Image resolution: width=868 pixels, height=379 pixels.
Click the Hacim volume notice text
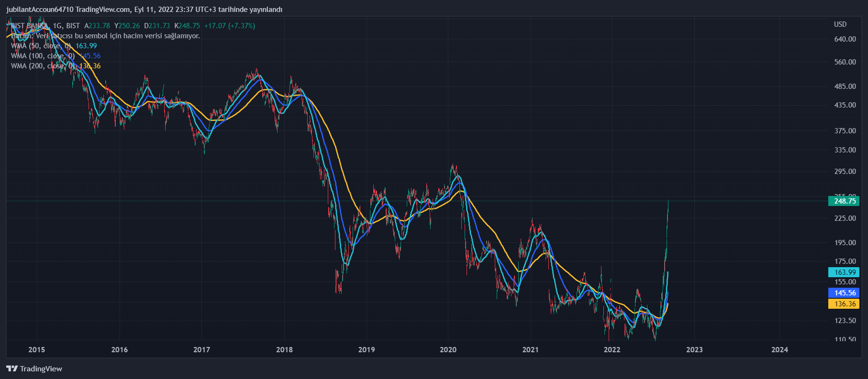pos(105,36)
